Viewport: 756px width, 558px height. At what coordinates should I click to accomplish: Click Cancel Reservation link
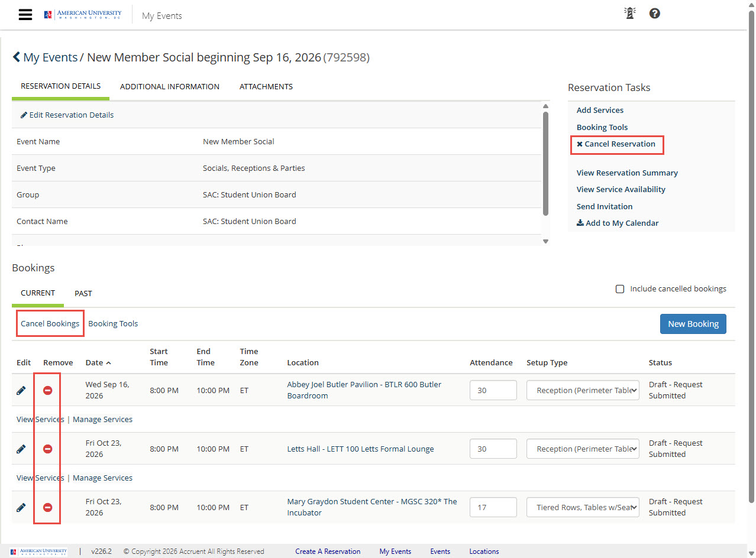(x=616, y=144)
